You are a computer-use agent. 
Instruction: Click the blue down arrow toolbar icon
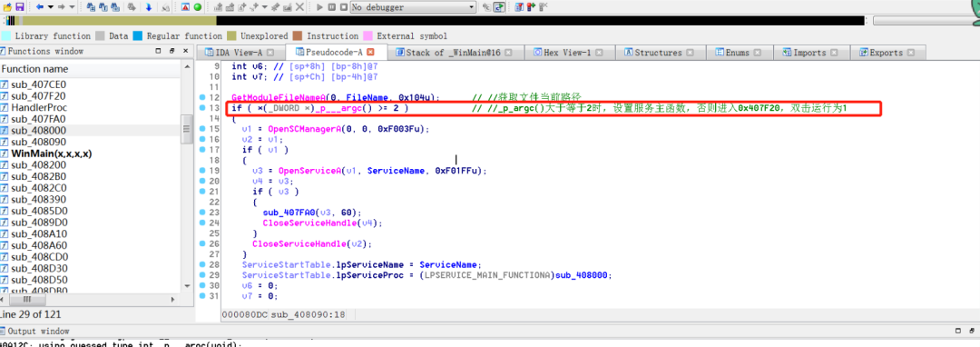[148, 7]
